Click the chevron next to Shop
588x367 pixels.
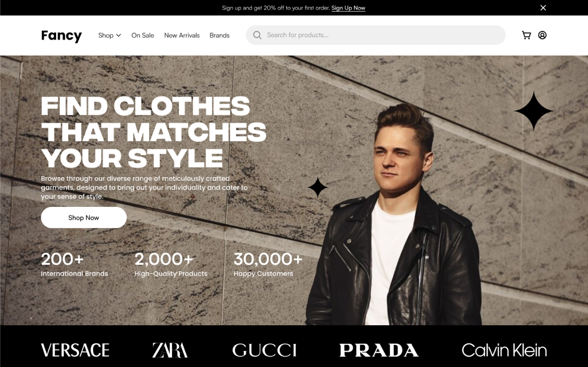coord(118,35)
